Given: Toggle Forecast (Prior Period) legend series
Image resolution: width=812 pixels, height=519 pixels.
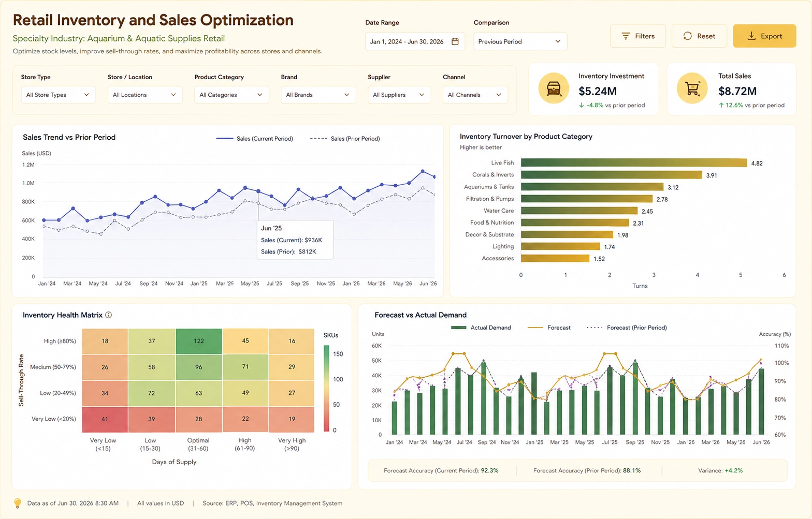Looking at the screenshot, I should (x=627, y=328).
